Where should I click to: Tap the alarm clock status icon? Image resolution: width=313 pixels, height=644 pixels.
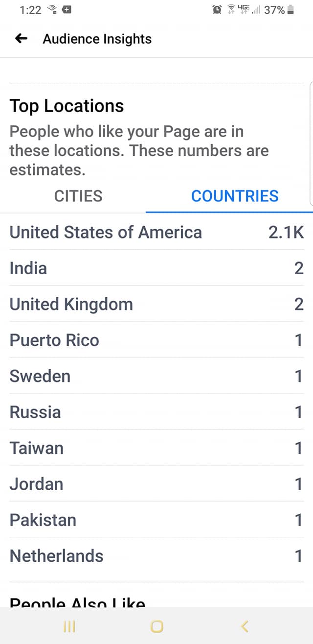point(217,10)
